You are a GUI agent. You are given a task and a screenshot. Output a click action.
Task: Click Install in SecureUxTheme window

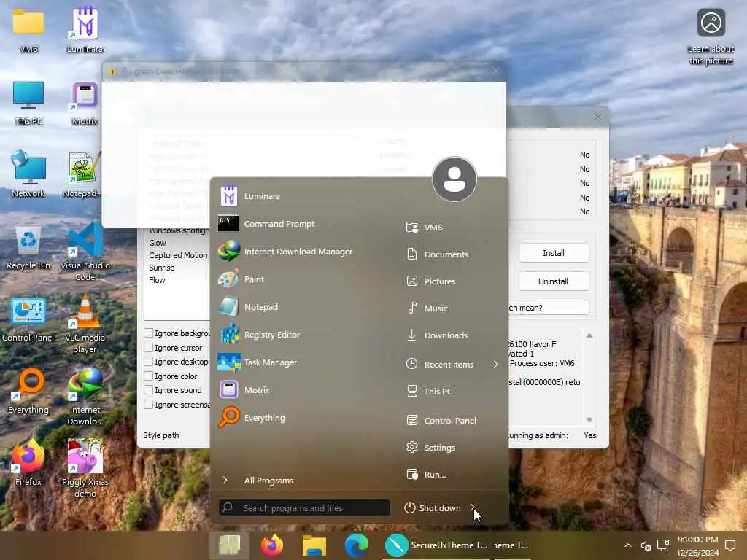point(554,253)
